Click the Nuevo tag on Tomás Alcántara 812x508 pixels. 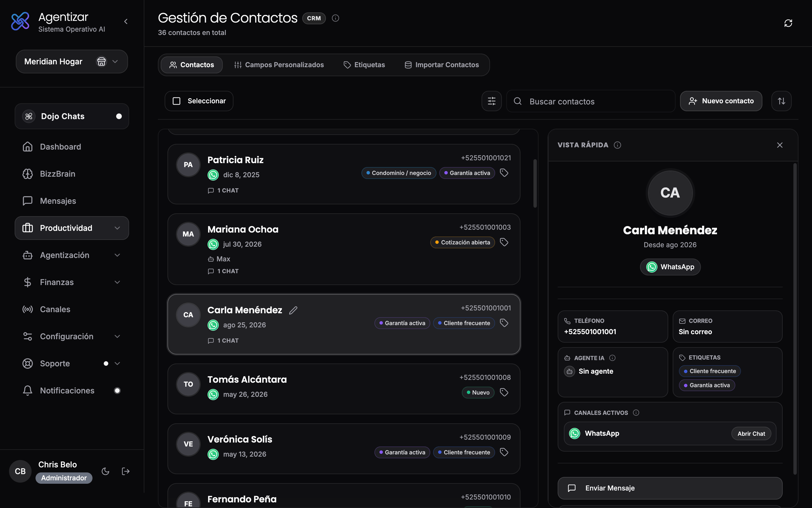click(x=478, y=392)
